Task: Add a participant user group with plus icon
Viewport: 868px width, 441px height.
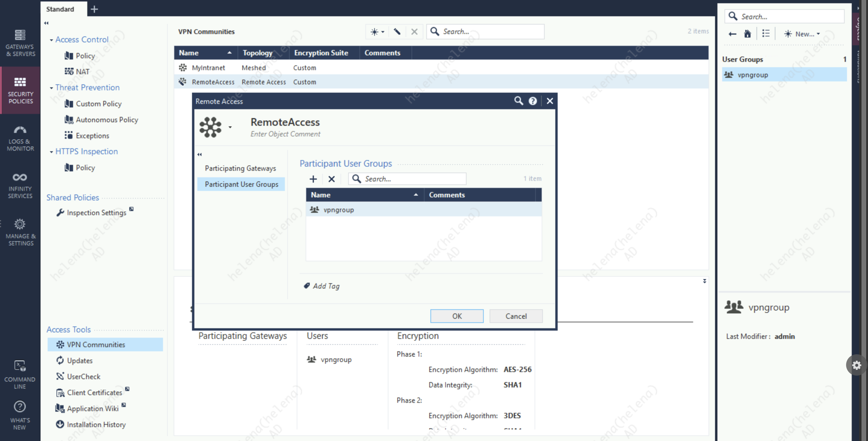Action: click(313, 179)
